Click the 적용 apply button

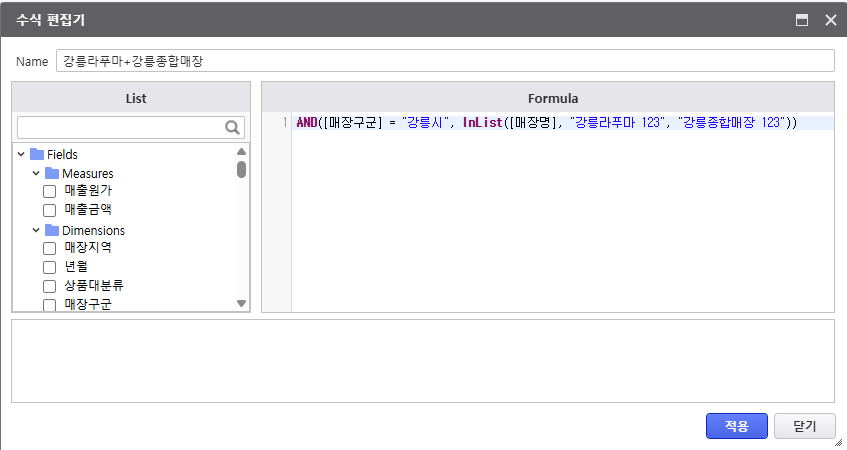(x=736, y=426)
